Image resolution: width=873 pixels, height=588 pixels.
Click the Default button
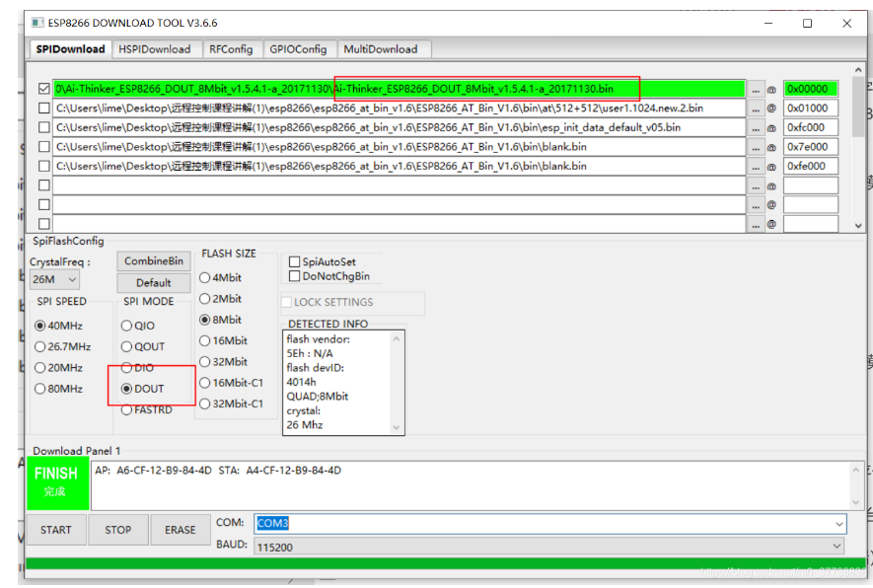[x=154, y=283]
